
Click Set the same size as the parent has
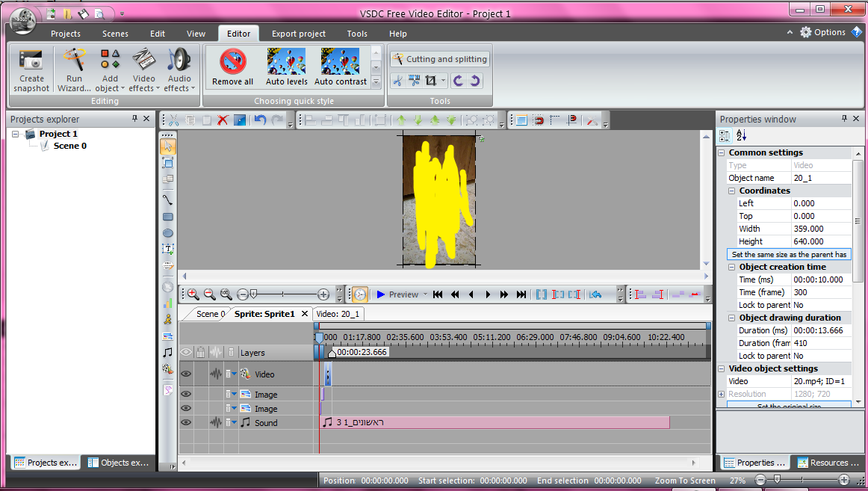(x=789, y=254)
